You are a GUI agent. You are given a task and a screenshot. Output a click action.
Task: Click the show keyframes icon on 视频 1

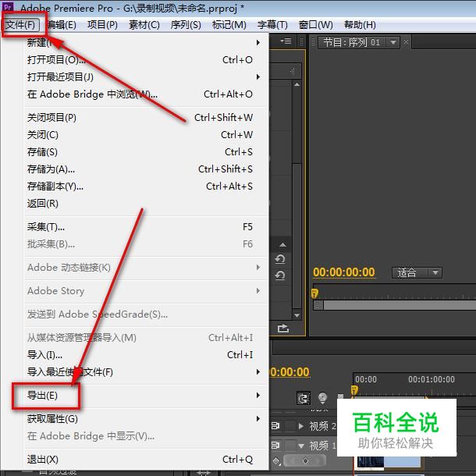click(276, 461)
